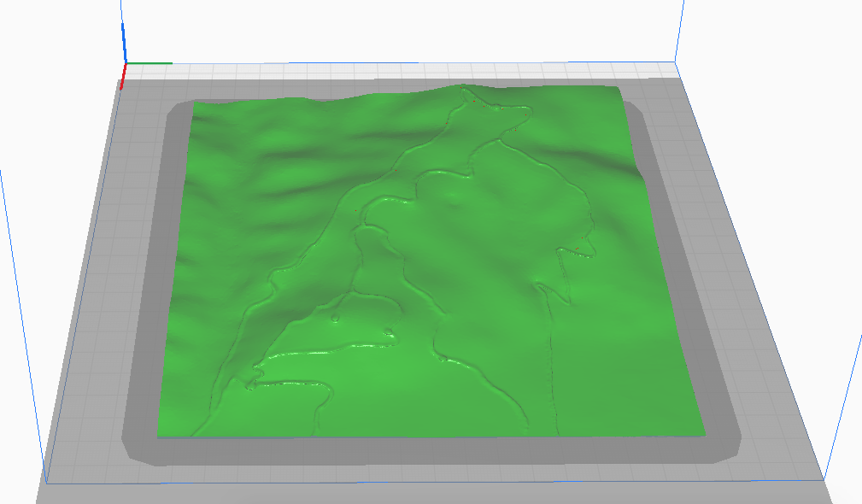This screenshot has width=862, height=504.
Task: Click the terrain model's back left corner
Action: 196,104
